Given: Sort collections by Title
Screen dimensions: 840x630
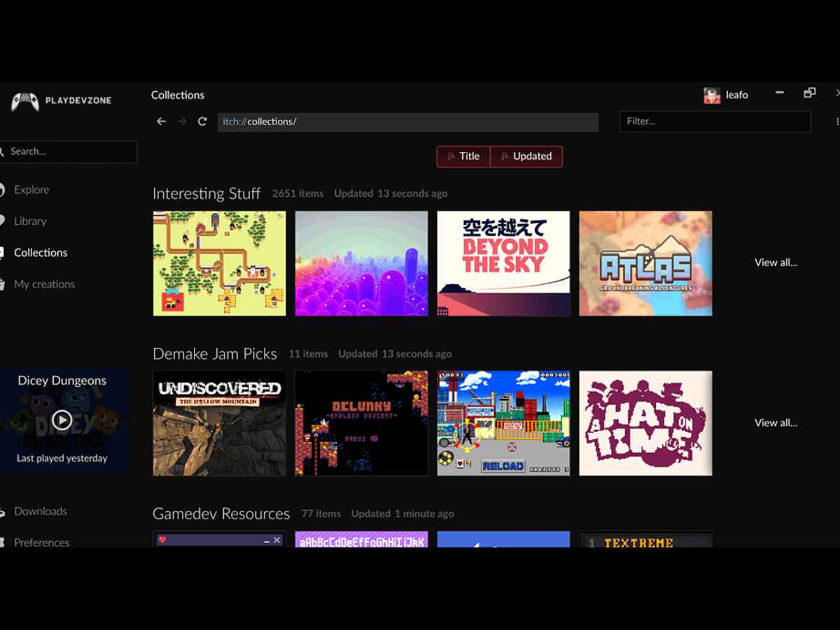Looking at the screenshot, I should [x=463, y=156].
